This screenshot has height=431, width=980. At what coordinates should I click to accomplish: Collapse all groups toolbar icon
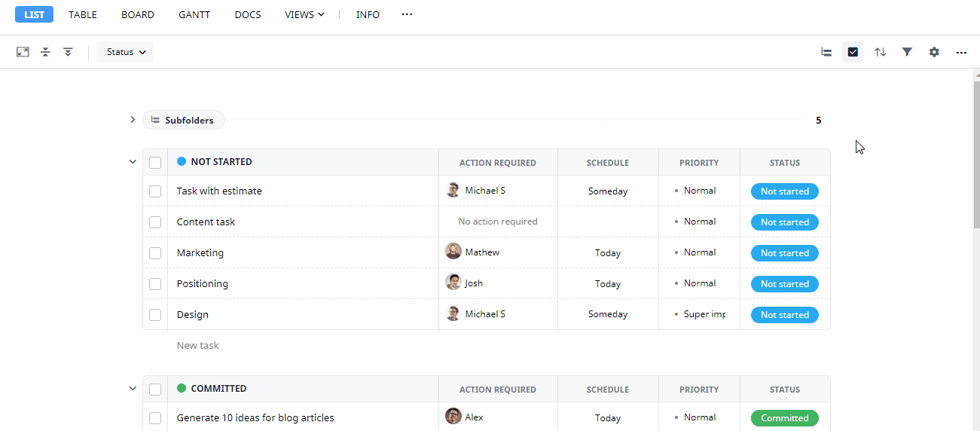click(45, 52)
